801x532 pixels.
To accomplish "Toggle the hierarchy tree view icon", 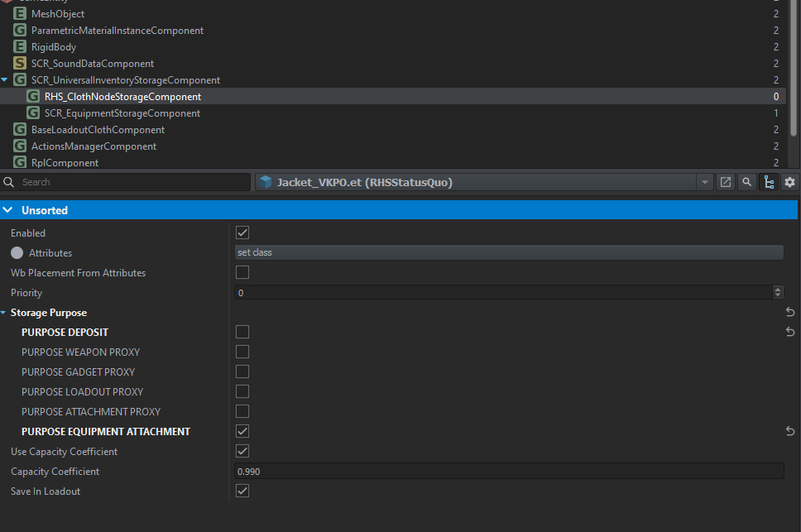I will [x=768, y=182].
